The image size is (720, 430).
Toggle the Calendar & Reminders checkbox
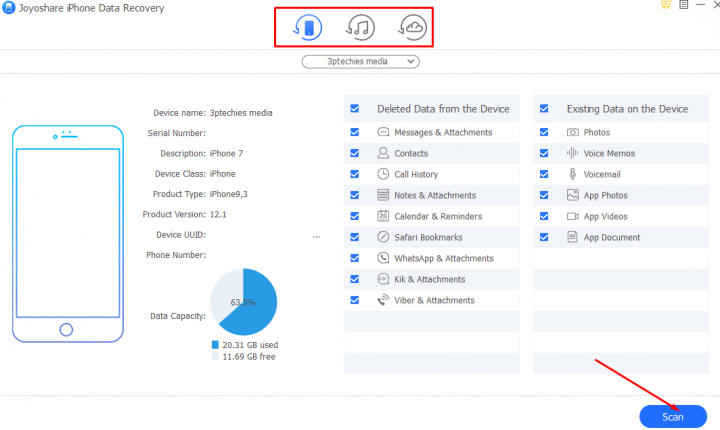[x=354, y=216]
